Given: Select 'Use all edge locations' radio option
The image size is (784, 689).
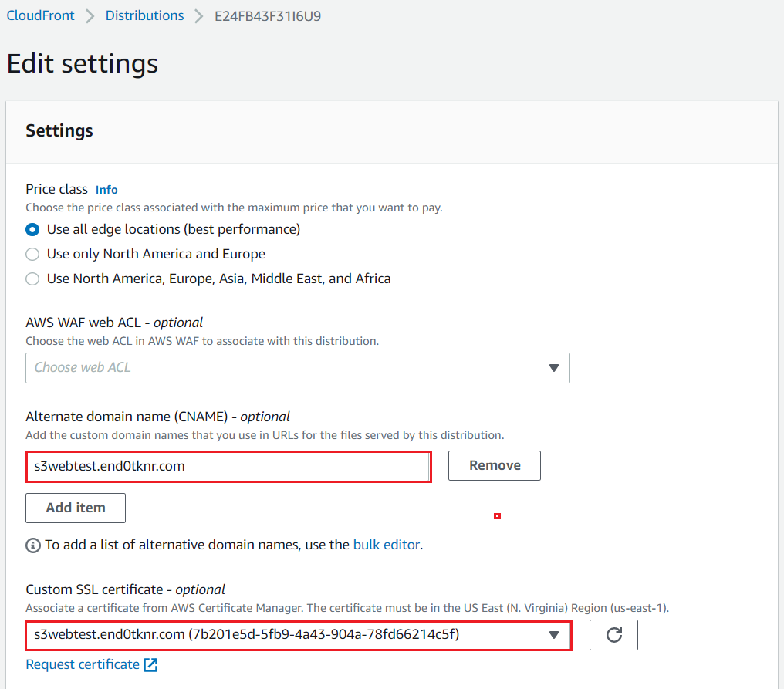Looking at the screenshot, I should pyautogui.click(x=32, y=229).
